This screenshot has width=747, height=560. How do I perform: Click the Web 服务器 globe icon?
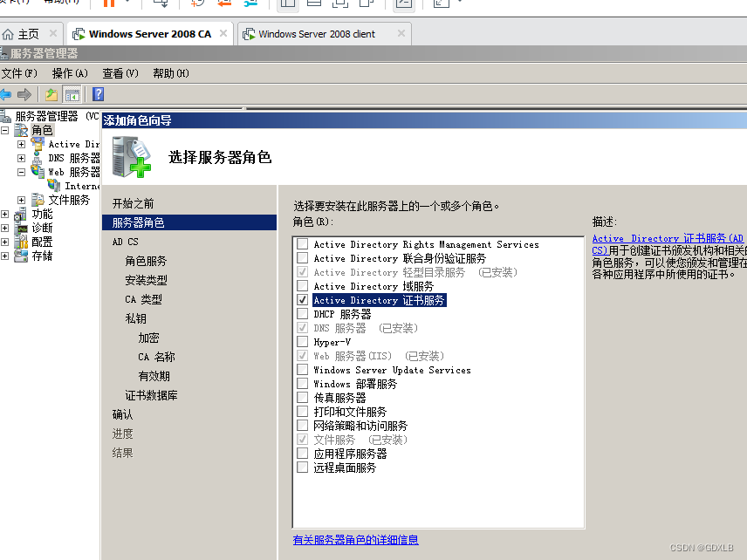[x=38, y=171]
